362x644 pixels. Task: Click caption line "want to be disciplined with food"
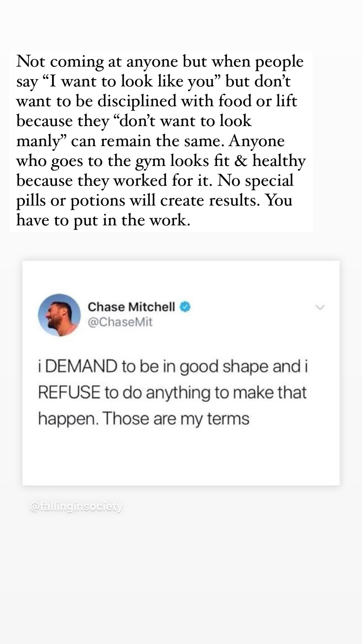(x=157, y=101)
